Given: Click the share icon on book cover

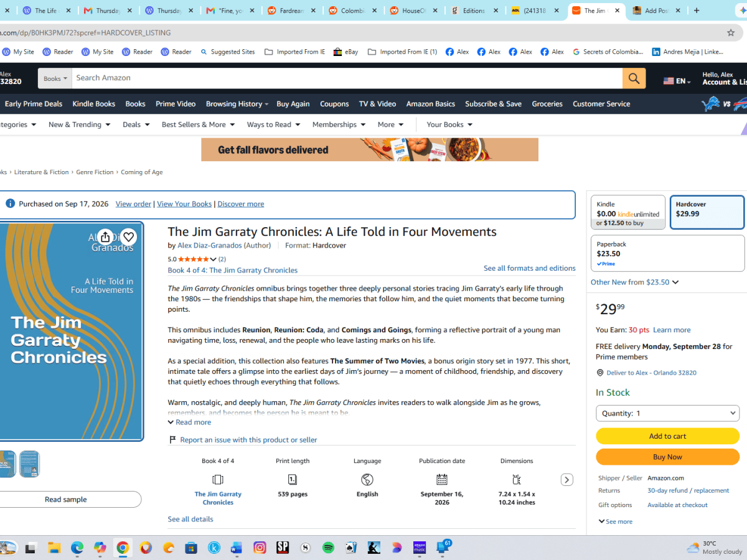Looking at the screenshot, I should point(105,237).
